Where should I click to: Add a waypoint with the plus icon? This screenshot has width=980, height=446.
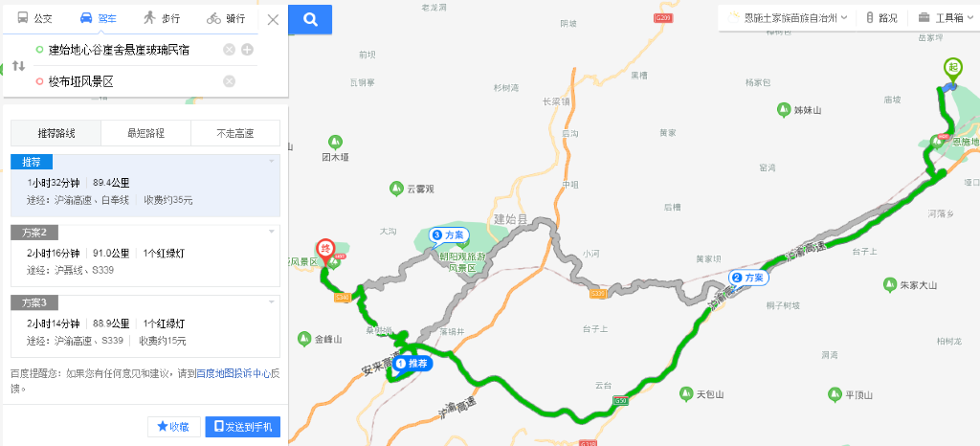tap(248, 50)
